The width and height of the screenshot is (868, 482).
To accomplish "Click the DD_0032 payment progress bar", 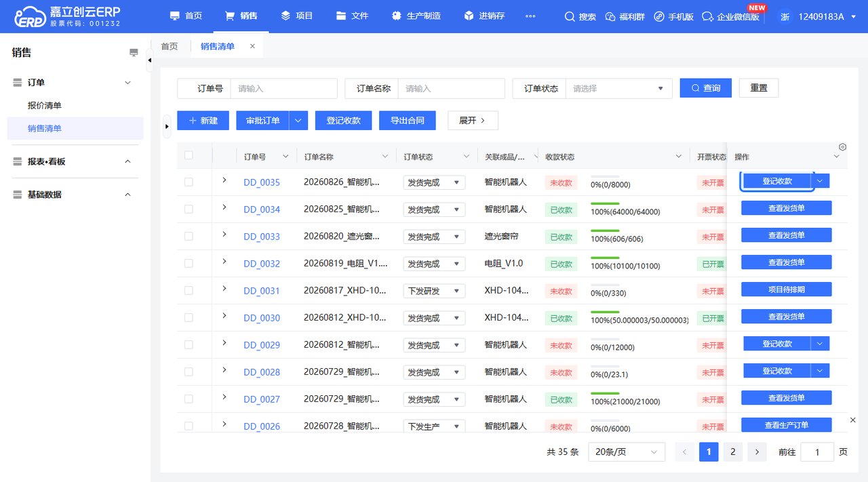I will pyautogui.click(x=606, y=258).
